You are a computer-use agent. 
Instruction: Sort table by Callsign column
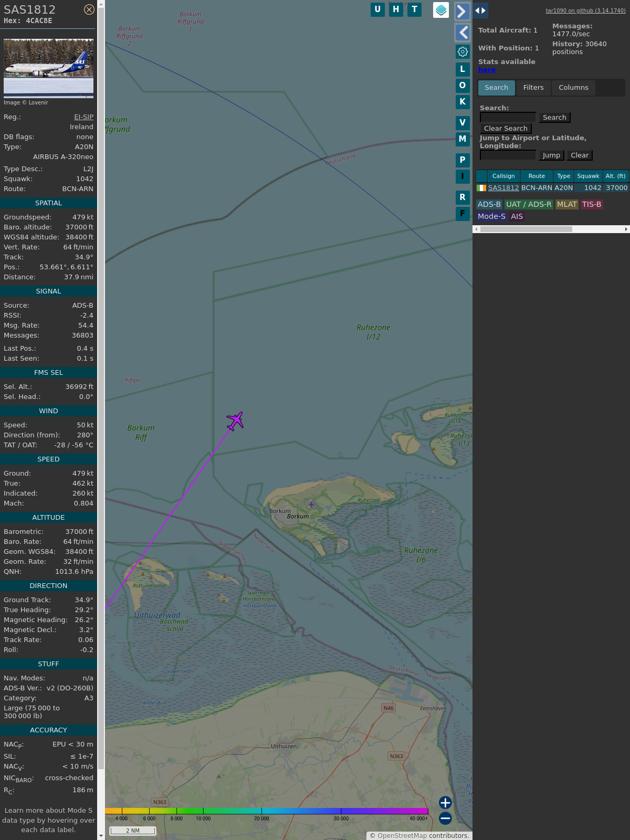coord(503,176)
